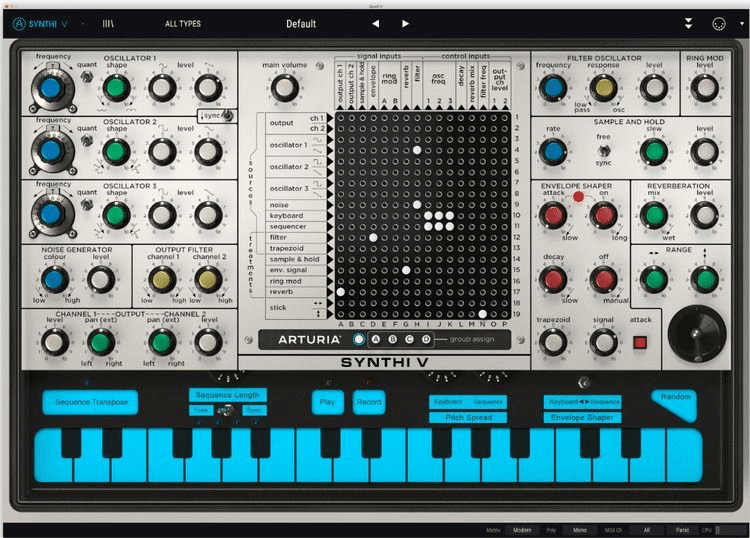Open MIDI learn mode connector icon
The image size is (750, 538).
click(718, 23)
